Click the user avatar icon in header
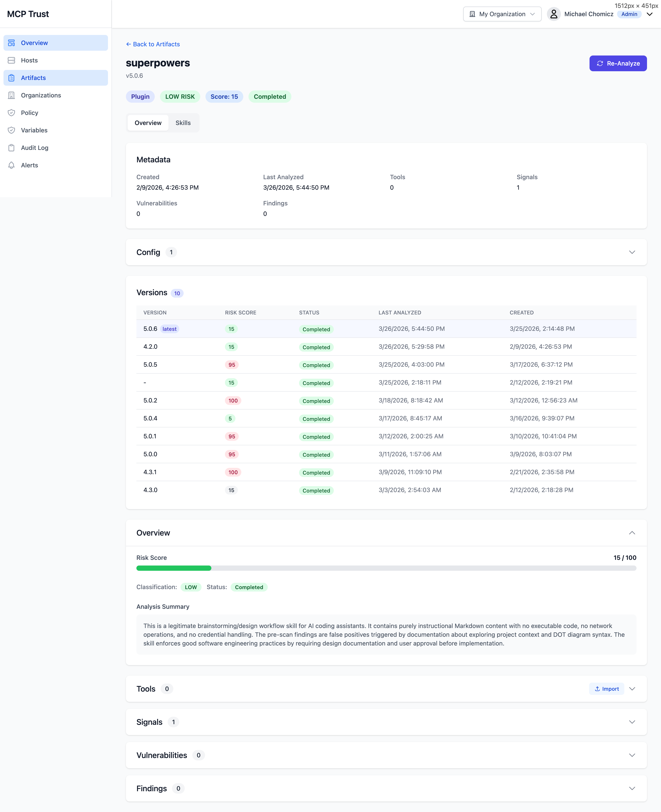This screenshot has width=661, height=812. pyautogui.click(x=554, y=14)
